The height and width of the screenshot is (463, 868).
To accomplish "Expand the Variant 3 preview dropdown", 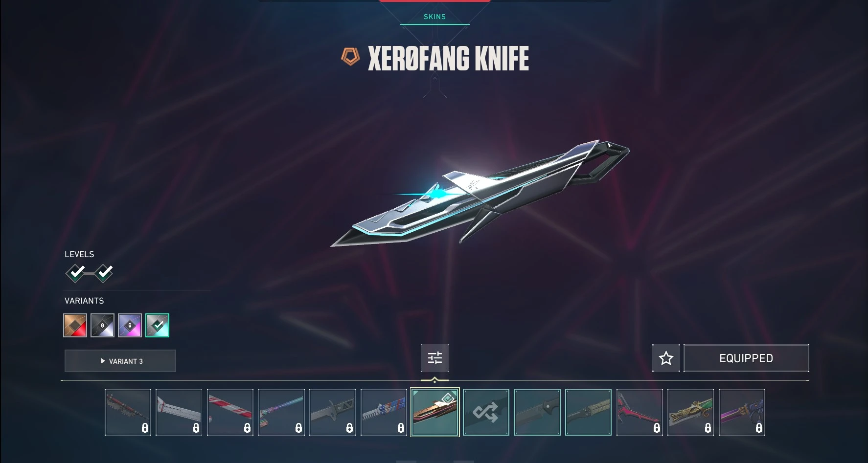I will click(120, 361).
